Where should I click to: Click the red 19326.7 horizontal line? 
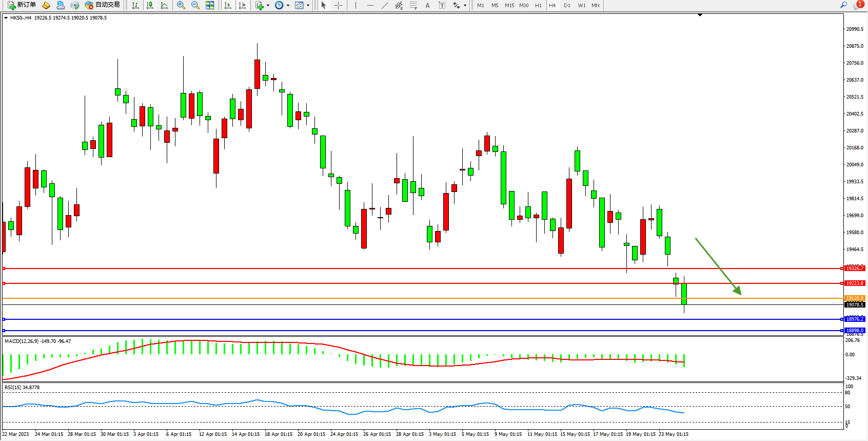coord(410,269)
